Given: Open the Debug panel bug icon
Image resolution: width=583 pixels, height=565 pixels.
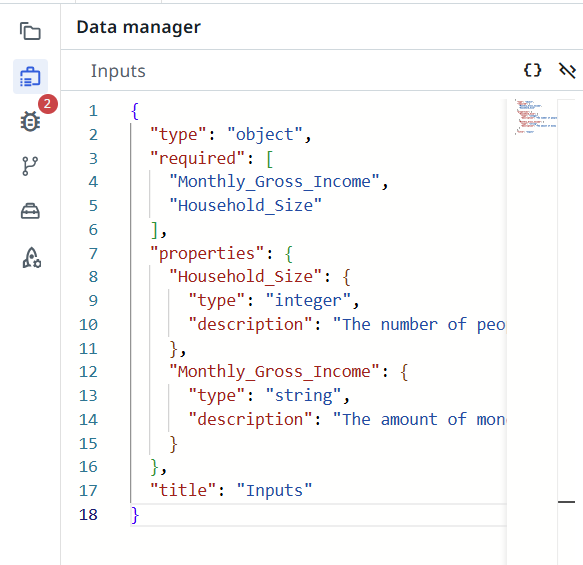Looking at the screenshot, I should click(x=30, y=121).
